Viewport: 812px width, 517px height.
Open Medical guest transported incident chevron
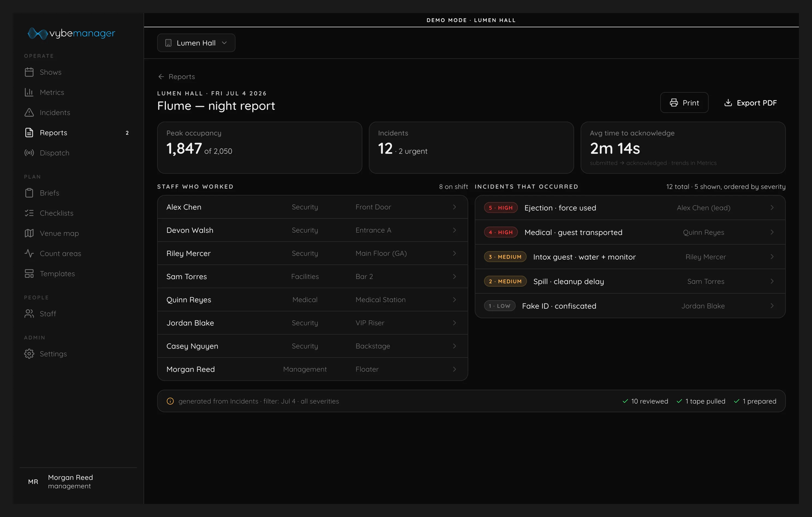coord(772,232)
